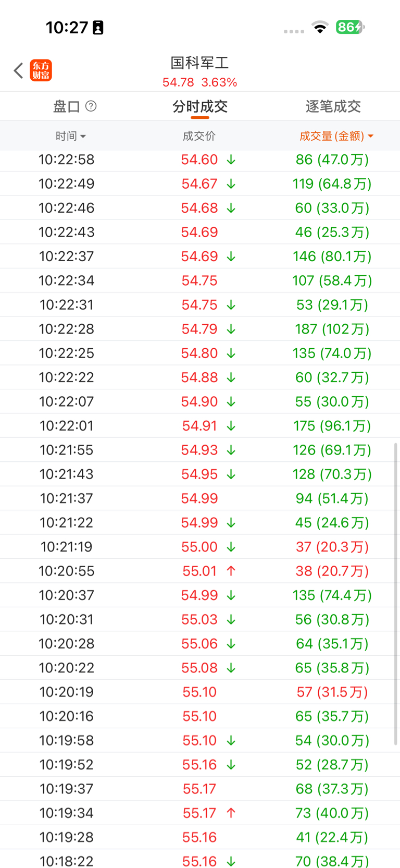Click the 成交价 column header
The width and height of the screenshot is (400, 868).
tap(199, 136)
